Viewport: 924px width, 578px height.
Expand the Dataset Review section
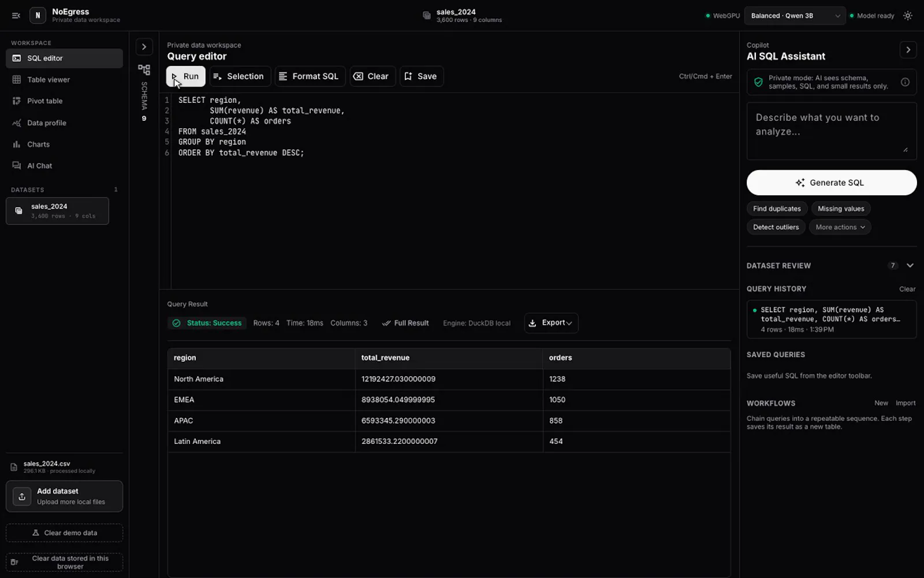[x=910, y=265]
